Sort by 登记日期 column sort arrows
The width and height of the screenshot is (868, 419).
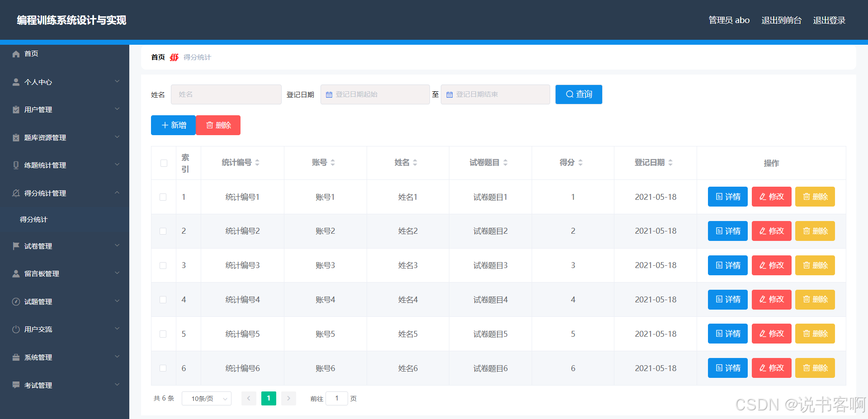click(670, 163)
